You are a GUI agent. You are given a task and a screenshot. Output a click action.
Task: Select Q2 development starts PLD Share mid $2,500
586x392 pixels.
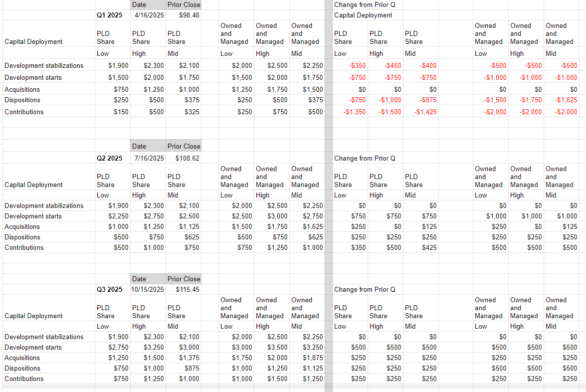coord(184,216)
